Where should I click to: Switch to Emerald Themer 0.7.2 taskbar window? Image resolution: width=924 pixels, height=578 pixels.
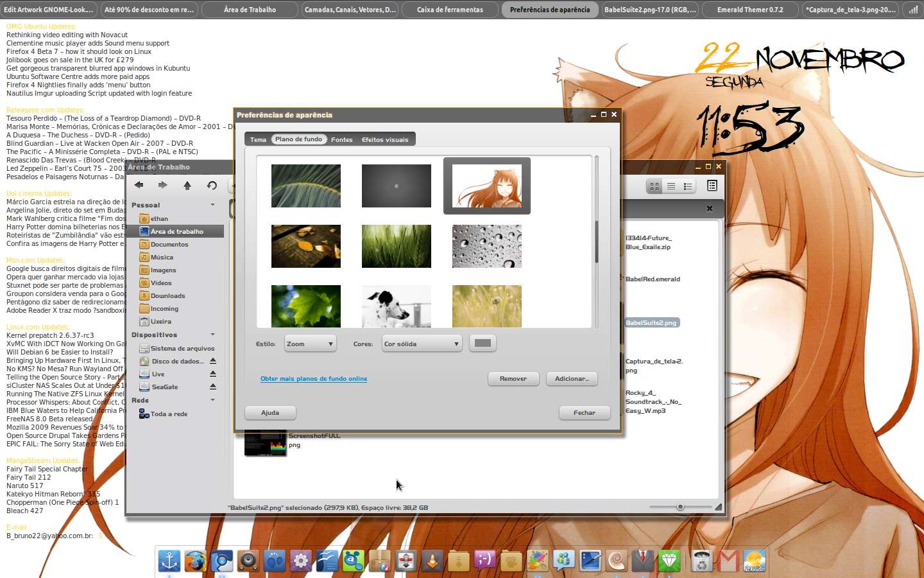[x=750, y=10]
